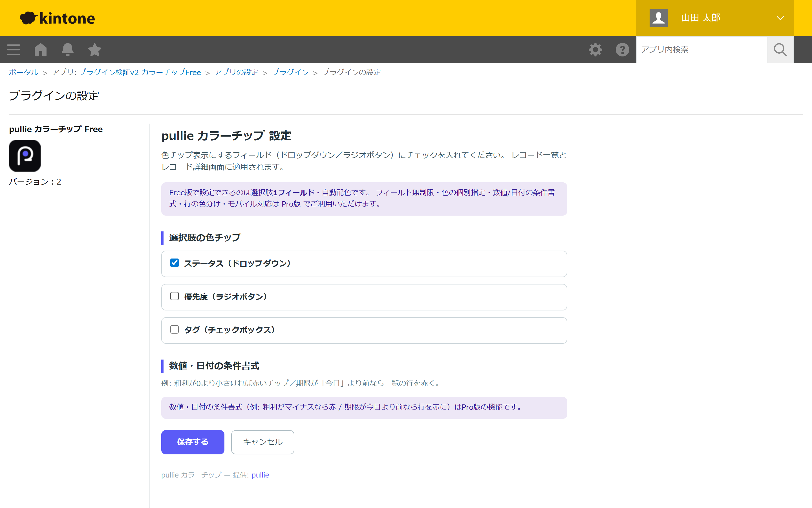812x508 pixels.
Task: Open the favorites star icon
Action: coord(95,50)
